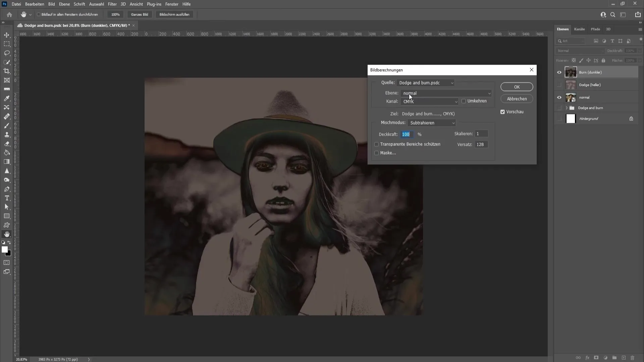
Task: Select the Move tool
Action: click(x=7, y=35)
